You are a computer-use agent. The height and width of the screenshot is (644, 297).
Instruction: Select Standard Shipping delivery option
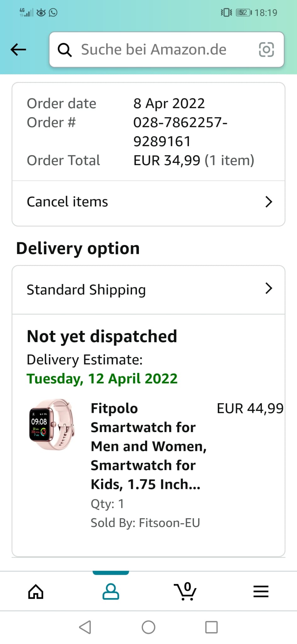coord(86,290)
